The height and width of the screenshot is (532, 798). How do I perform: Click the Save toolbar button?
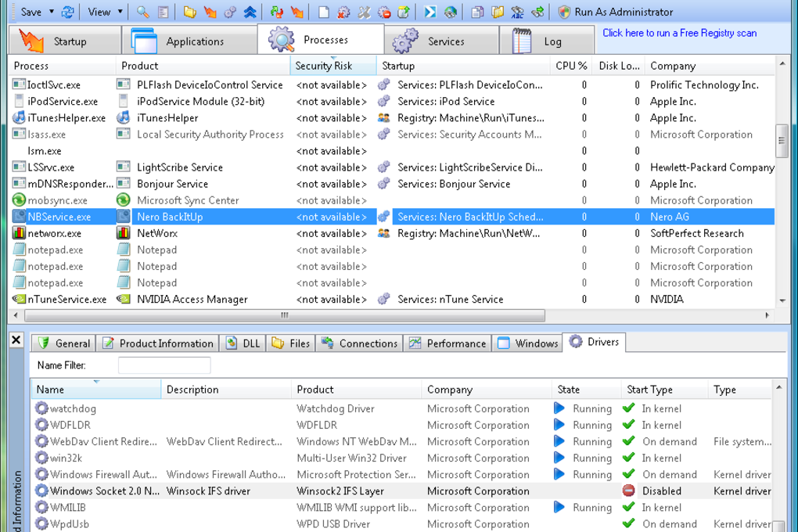(31, 12)
